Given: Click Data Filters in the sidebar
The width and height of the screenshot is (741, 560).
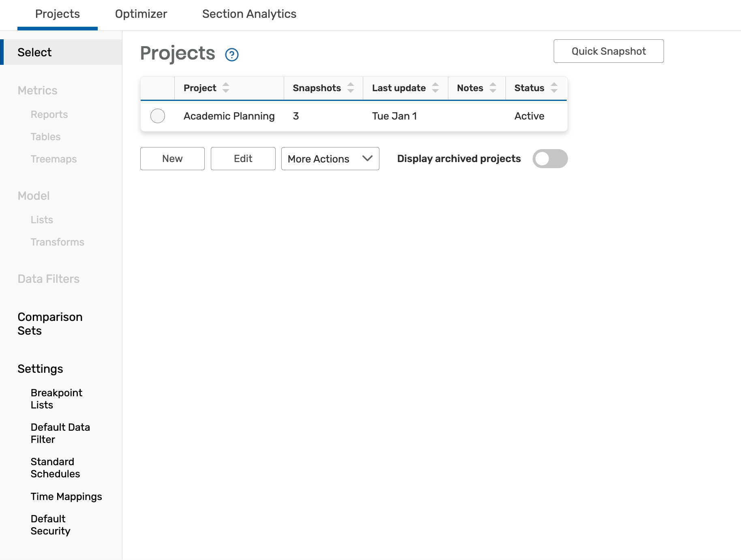Looking at the screenshot, I should (x=49, y=279).
